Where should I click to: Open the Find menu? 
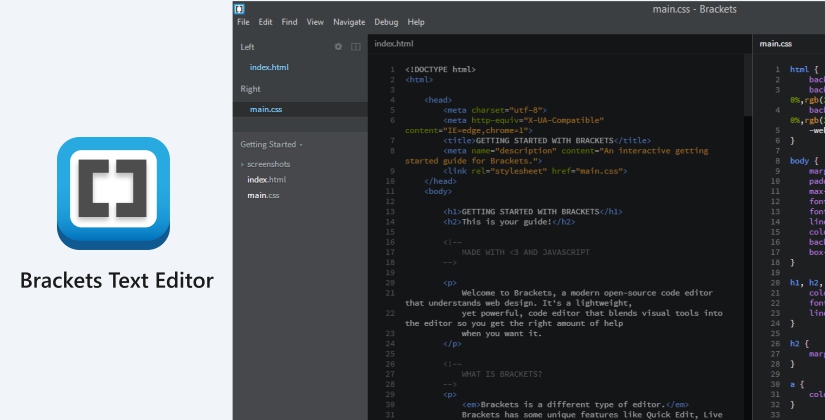click(289, 22)
